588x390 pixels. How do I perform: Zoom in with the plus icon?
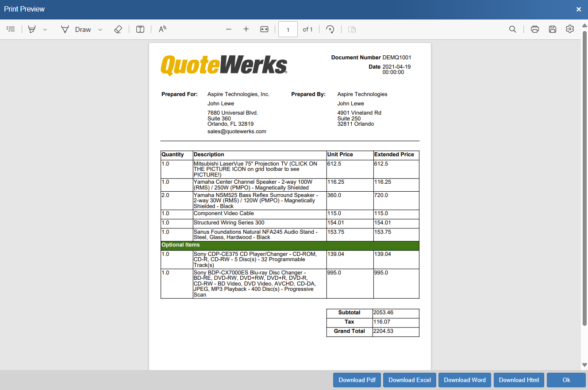[246, 29]
